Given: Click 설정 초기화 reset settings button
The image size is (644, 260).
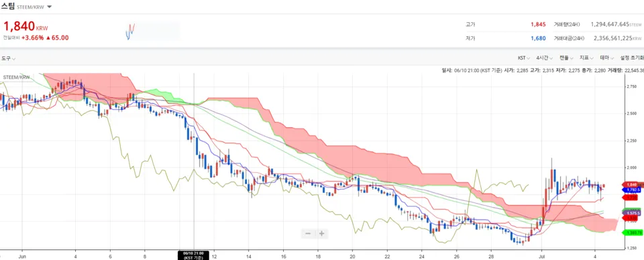Looking at the screenshot, I should pyautogui.click(x=632, y=58).
